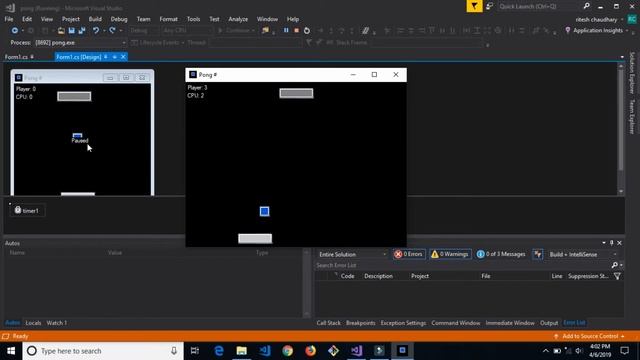Image resolution: width=640 pixels, height=360 pixels.
Task: Open the document tab list dropdown arrow
Action: [x=622, y=57]
